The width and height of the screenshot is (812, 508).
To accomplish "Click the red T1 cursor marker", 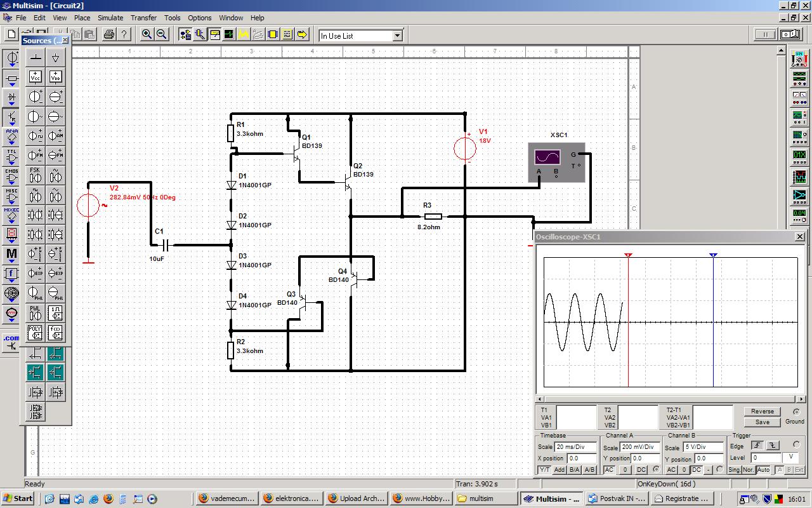I will coord(628,255).
